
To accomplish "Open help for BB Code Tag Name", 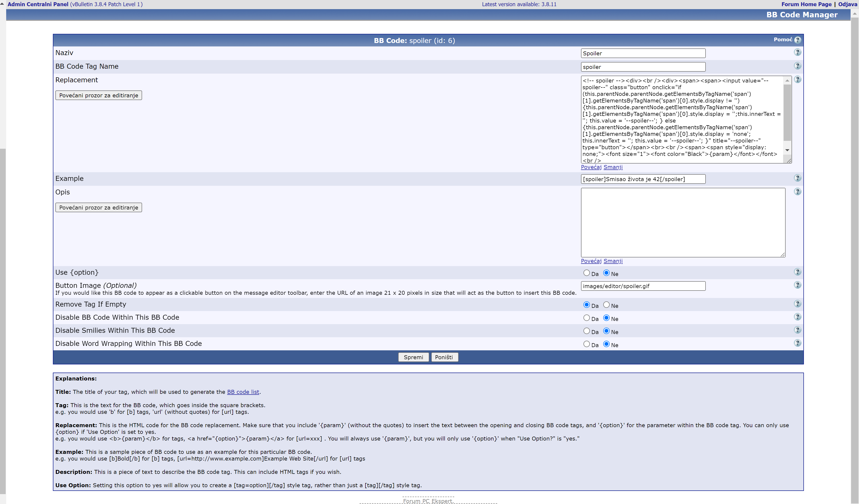I will pyautogui.click(x=797, y=66).
